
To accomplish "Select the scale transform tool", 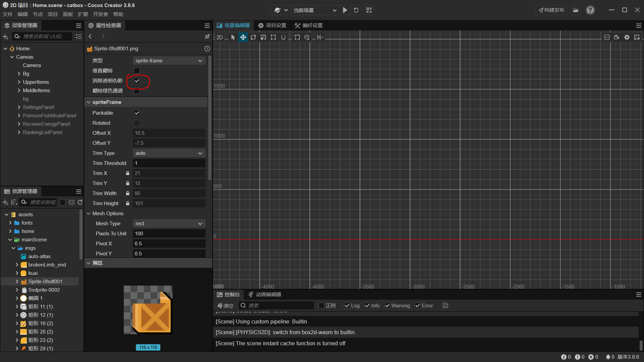I will 263,37.
